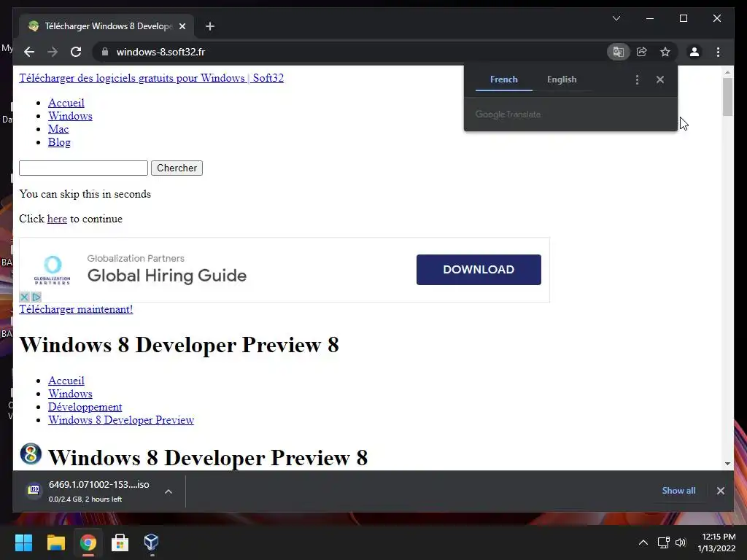Open the tab search dropdown arrow
The width and height of the screenshot is (747, 560).
(616, 18)
